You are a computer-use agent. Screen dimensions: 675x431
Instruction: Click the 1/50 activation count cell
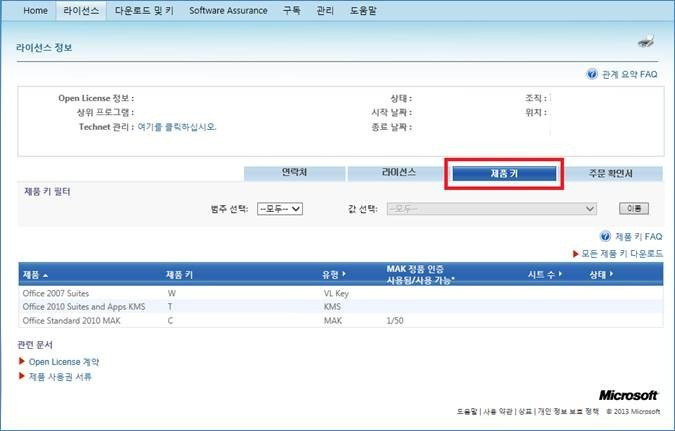[395, 320]
